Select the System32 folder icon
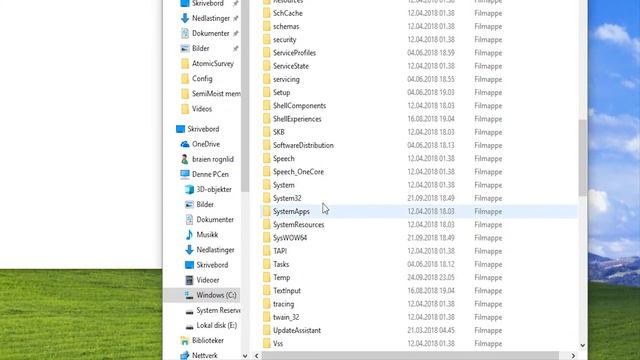Screen dimensions: 640x360 coord(267,198)
